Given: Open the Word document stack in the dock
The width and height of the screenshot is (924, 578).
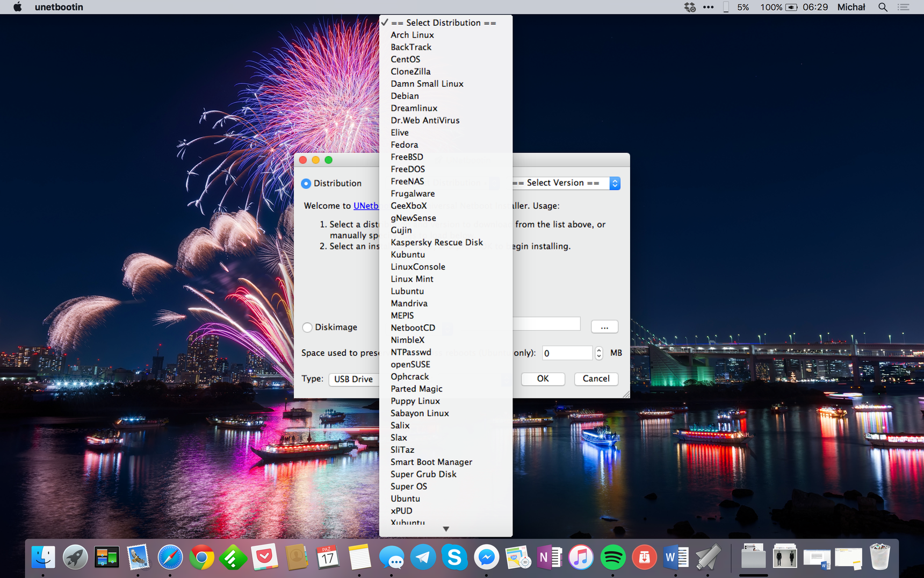Looking at the screenshot, I should coord(817,558).
